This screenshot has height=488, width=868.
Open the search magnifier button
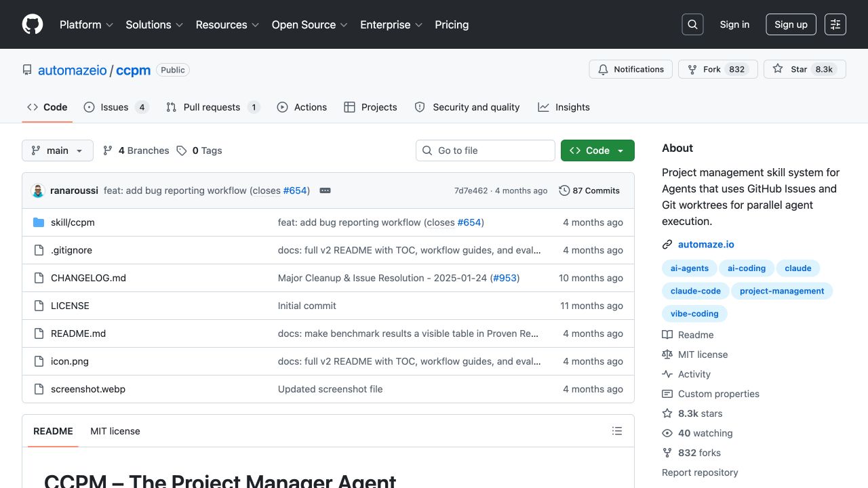point(692,24)
